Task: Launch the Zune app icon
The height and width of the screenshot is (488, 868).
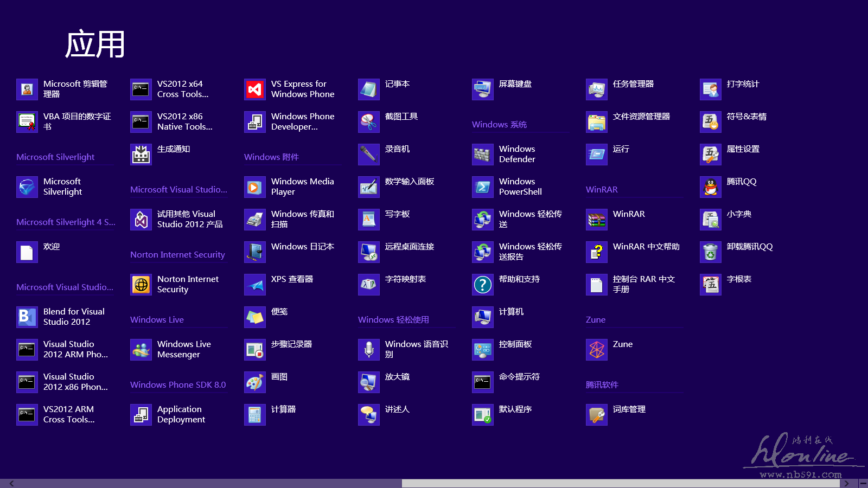Action: [x=597, y=350]
